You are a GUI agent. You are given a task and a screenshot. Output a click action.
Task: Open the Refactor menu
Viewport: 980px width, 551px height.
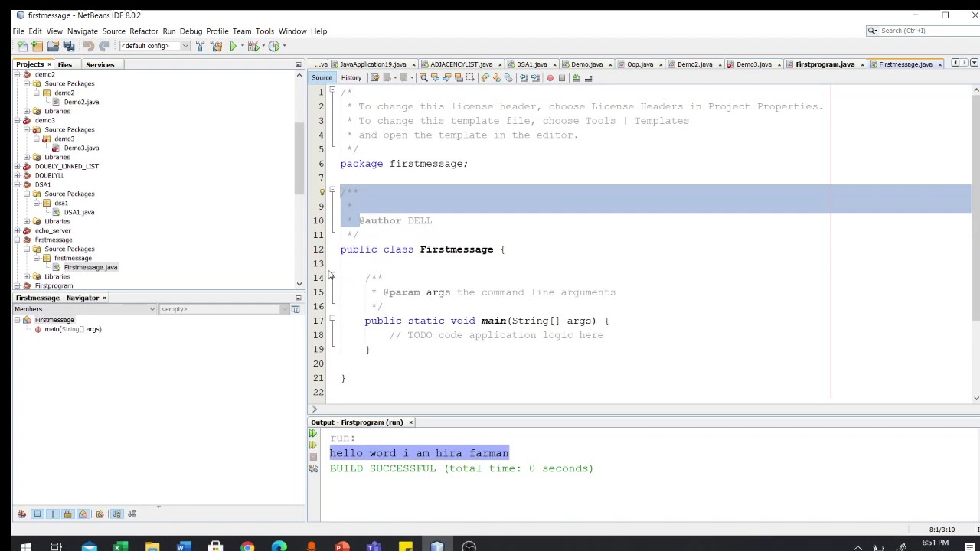[x=144, y=31]
